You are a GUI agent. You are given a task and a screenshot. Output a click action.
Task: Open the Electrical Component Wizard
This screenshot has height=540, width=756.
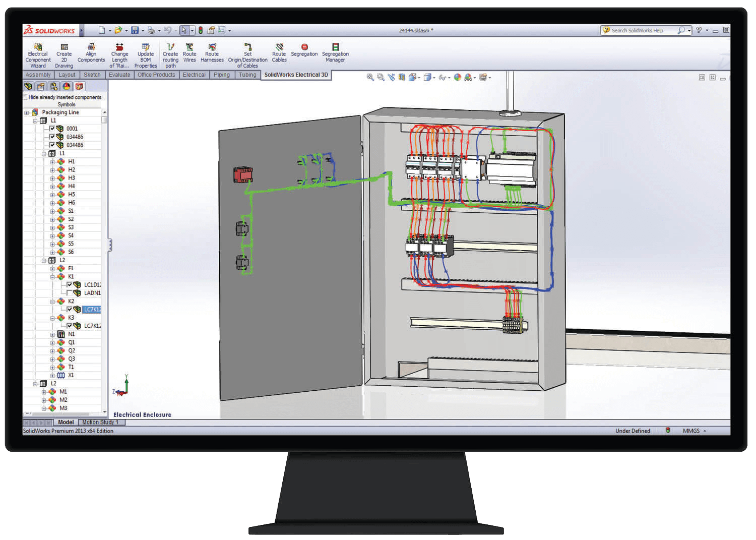pyautogui.click(x=38, y=55)
